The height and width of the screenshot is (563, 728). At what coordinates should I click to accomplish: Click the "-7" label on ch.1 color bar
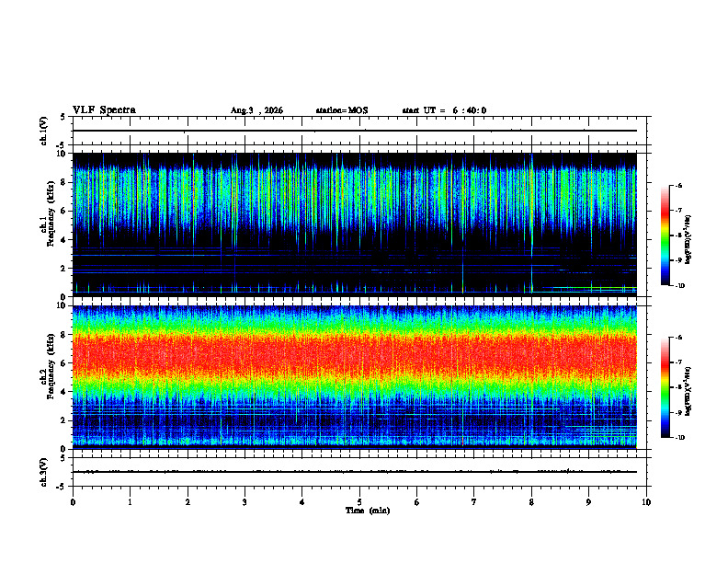pos(678,211)
